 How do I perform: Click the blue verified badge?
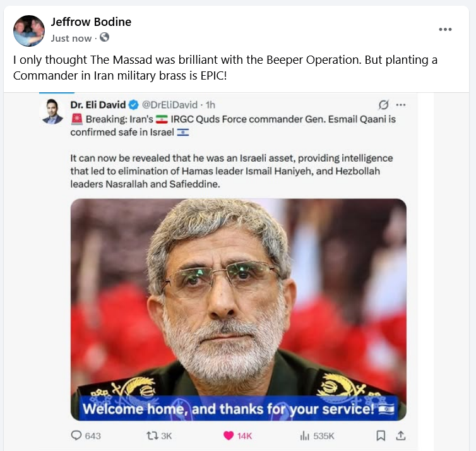(134, 105)
